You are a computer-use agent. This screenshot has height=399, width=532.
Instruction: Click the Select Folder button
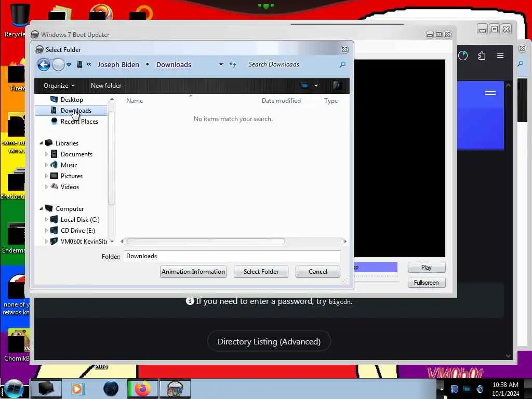coord(261,271)
